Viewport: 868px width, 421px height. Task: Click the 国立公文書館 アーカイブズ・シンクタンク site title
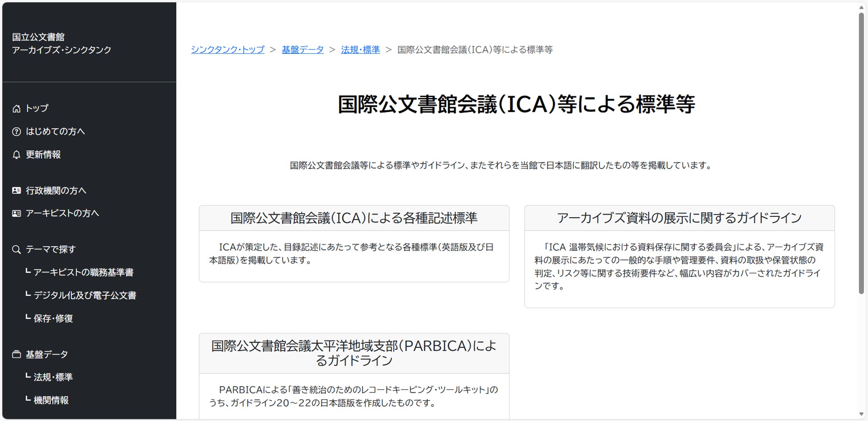pyautogui.click(x=61, y=44)
